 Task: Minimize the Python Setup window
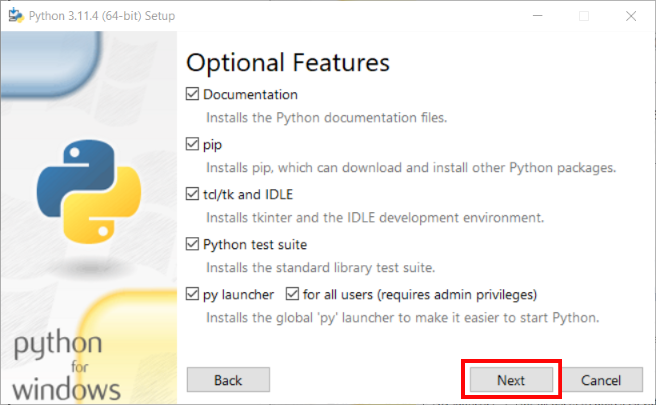(x=536, y=15)
